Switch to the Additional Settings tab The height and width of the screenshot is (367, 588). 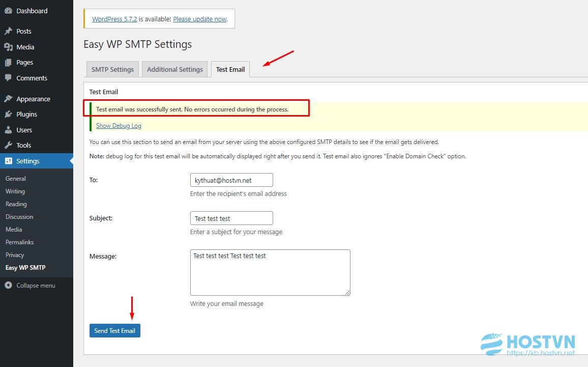175,69
